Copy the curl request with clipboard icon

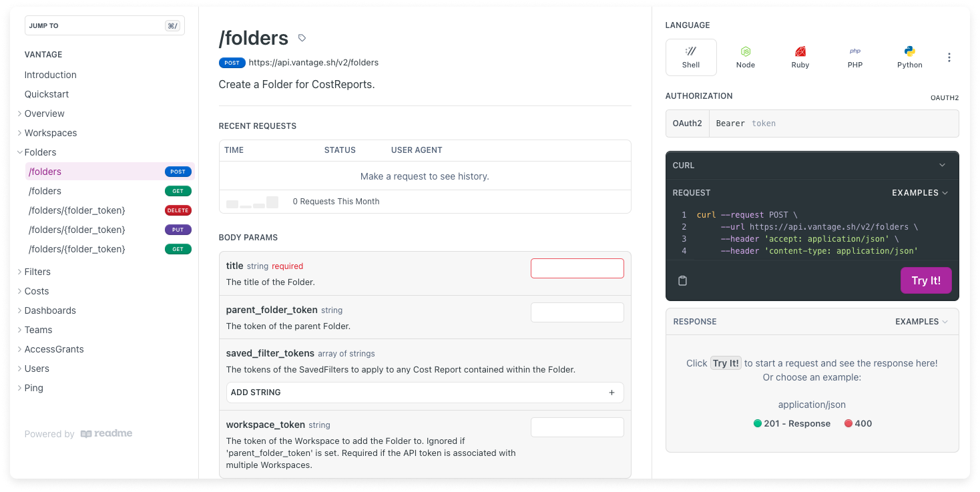(x=682, y=280)
